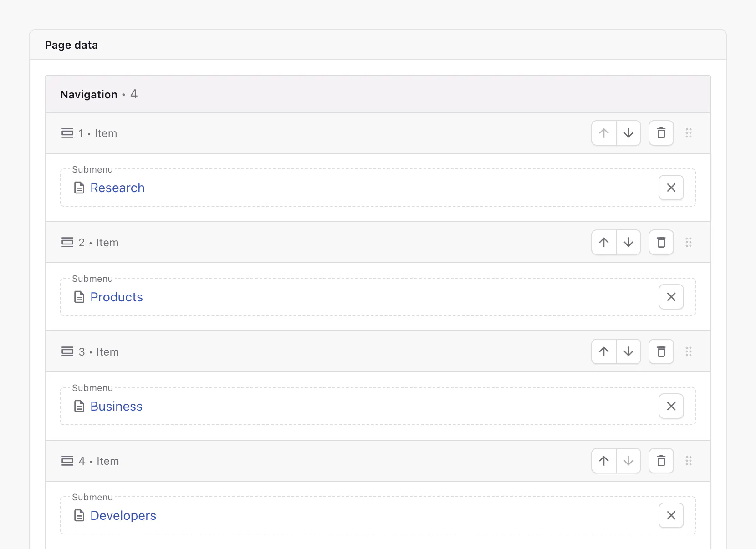Image resolution: width=756 pixels, height=549 pixels.
Task: Click Submenu label above Research
Action: pos(92,169)
